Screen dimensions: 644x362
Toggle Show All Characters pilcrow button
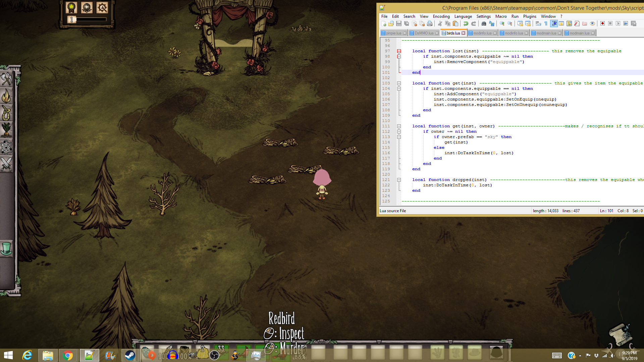coord(546,23)
